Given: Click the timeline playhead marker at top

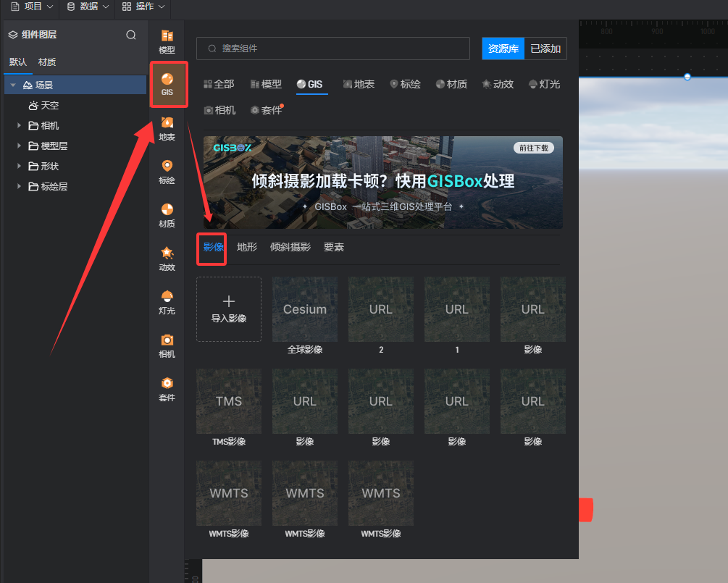Looking at the screenshot, I should click(x=687, y=77).
